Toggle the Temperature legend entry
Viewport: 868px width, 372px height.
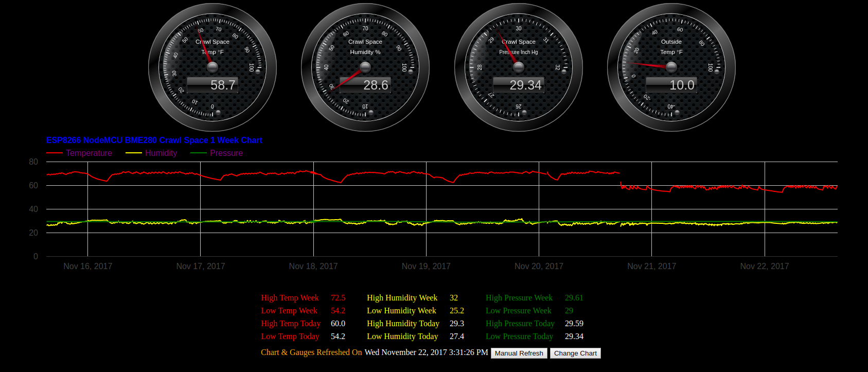click(x=79, y=153)
